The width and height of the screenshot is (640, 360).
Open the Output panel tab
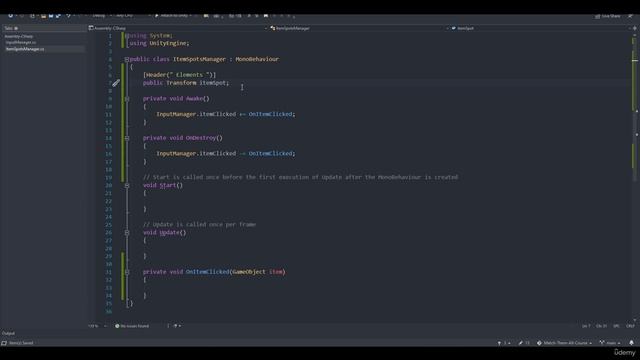8,333
